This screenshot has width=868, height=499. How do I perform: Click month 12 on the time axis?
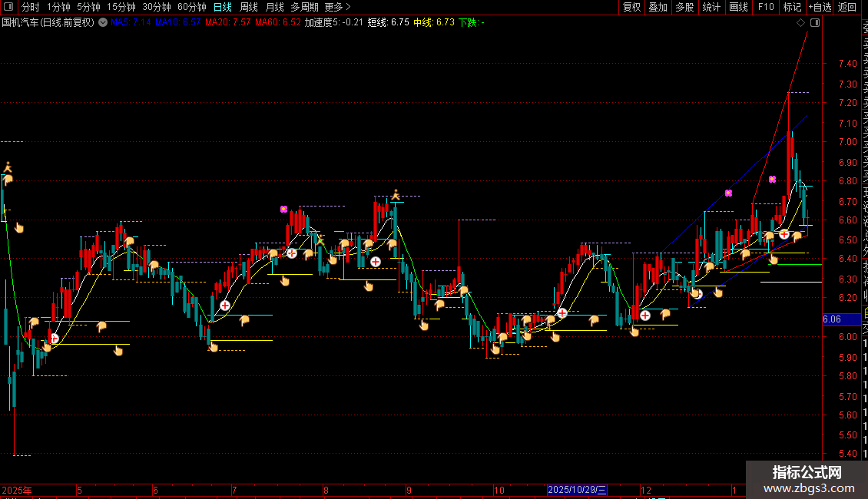click(646, 490)
